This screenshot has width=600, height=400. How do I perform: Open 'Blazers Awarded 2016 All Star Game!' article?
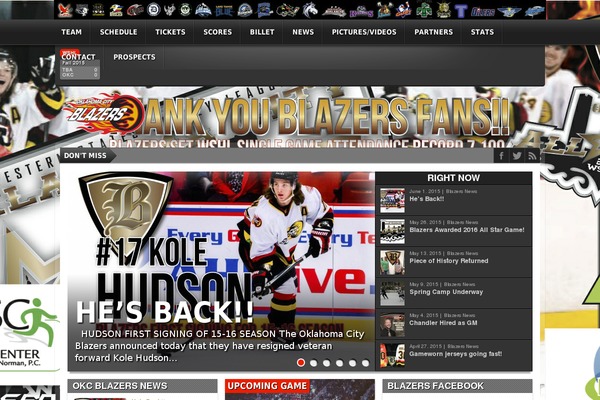[x=467, y=230]
